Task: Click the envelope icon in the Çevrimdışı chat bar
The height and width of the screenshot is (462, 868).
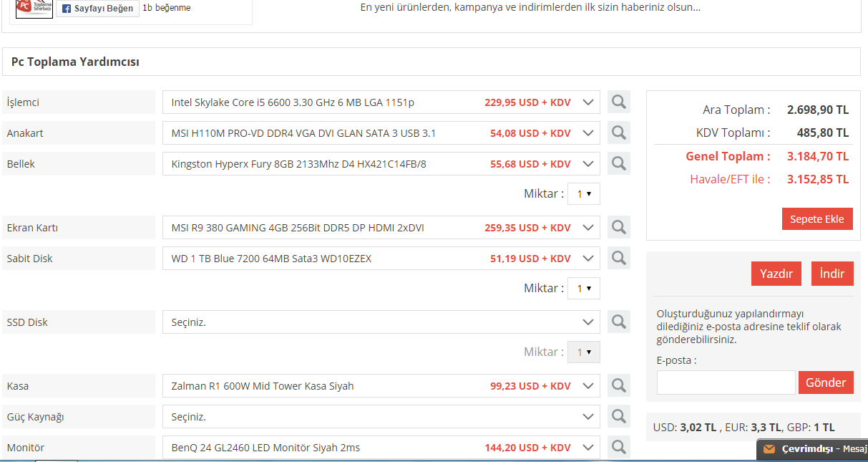Action: 769,449
